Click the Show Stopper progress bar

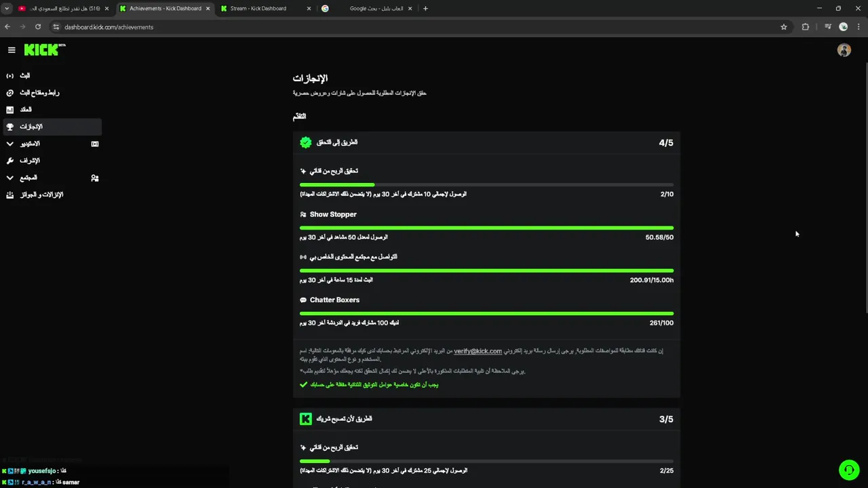point(486,228)
